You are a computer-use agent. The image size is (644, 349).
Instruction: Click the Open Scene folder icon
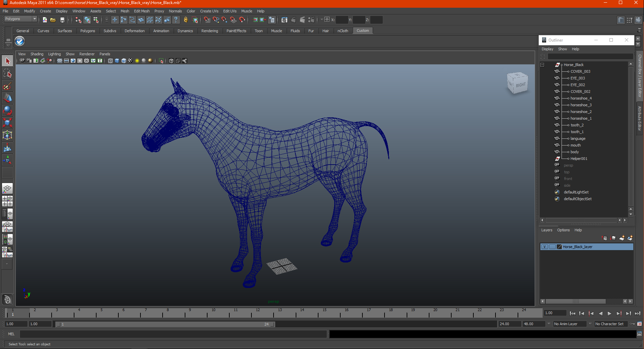[53, 20]
